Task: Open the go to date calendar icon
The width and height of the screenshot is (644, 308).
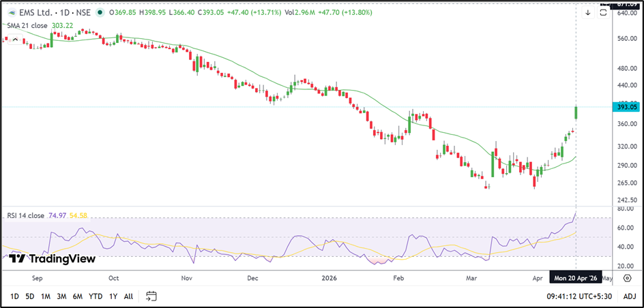Action: (x=151, y=296)
